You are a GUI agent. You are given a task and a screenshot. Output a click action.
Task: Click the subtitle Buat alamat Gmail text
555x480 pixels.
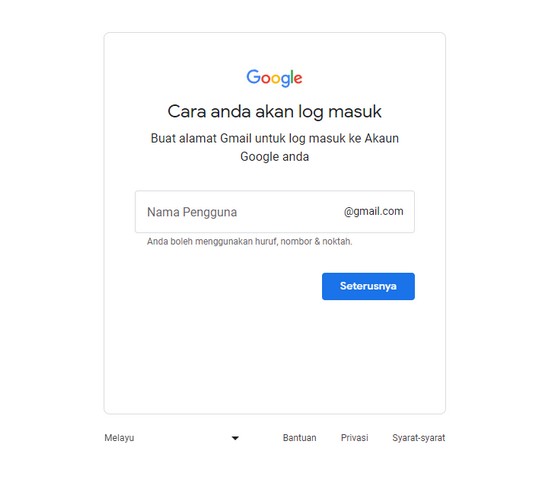[275, 147]
